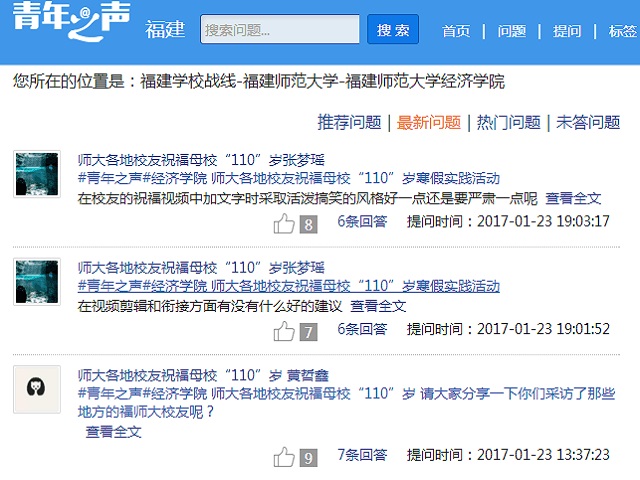
Task: Open avatar of the 19:03:17 question poster
Action: pyautogui.click(x=37, y=174)
